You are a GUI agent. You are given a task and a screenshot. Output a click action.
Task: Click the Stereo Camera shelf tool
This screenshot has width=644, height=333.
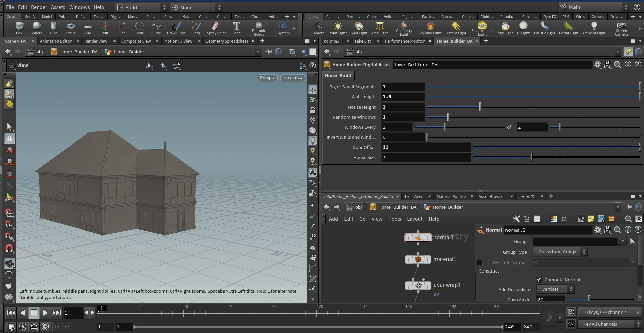click(622, 28)
